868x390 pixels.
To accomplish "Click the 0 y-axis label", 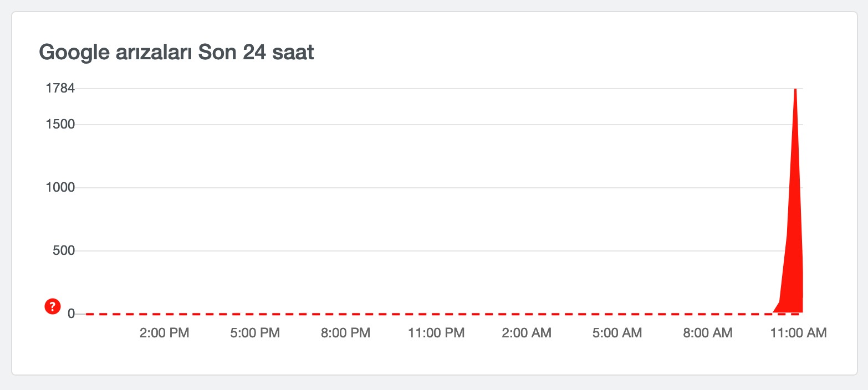I will pyautogui.click(x=71, y=314).
